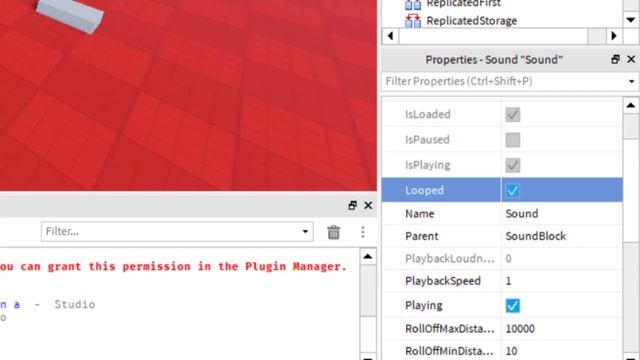Click the red Plugin Manager permission message
The image size is (640, 360).
(173, 267)
